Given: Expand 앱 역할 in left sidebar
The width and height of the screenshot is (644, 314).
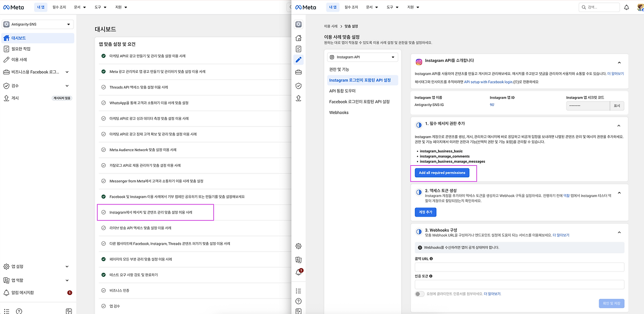Looking at the screenshot, I should [67, 280].
